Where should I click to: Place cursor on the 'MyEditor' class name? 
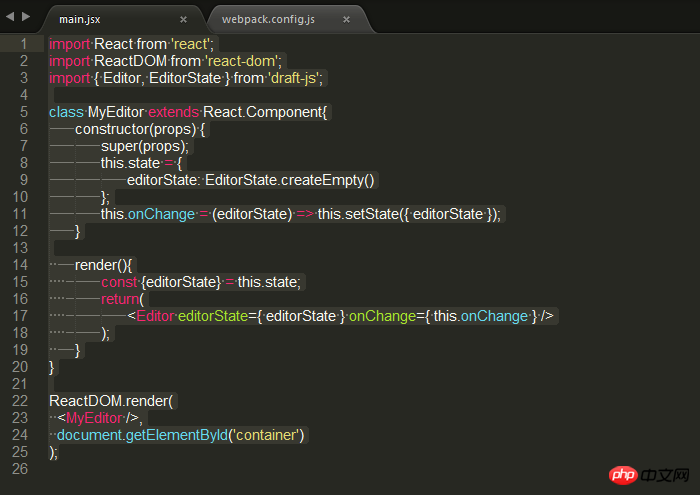116,112
